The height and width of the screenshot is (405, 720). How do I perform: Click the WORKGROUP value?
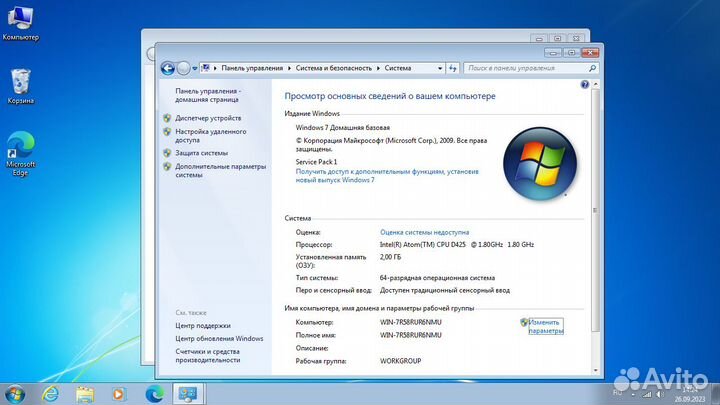tap(400, 361)
